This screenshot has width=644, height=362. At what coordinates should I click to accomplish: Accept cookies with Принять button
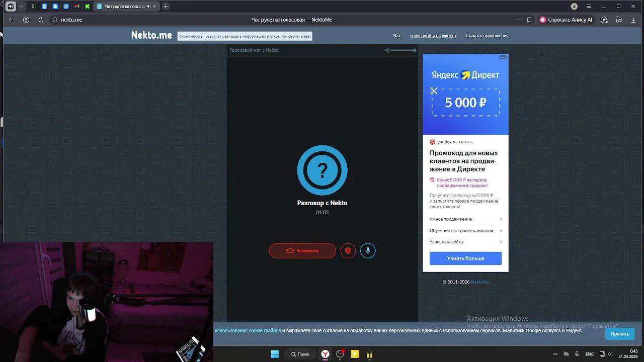point(620,334)
